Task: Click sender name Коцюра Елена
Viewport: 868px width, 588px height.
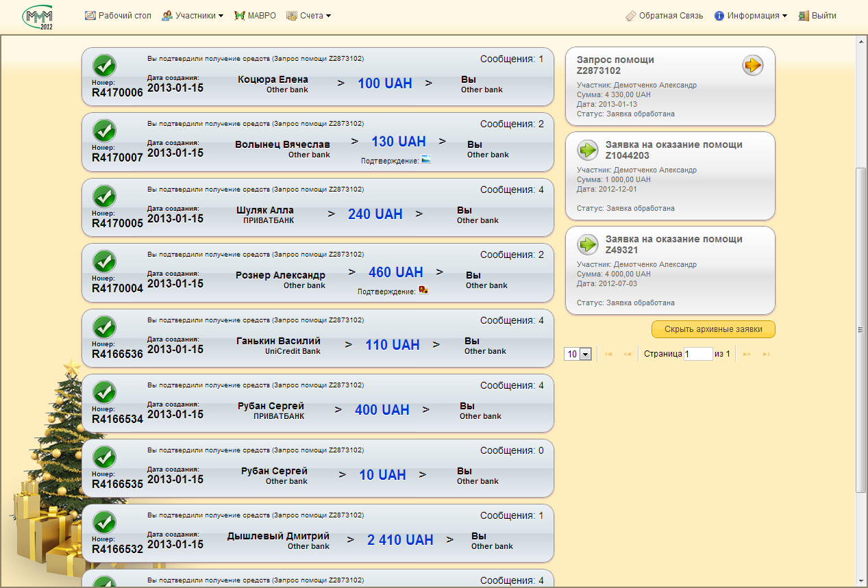Action: pyautogui.click(x=273, y=79)
